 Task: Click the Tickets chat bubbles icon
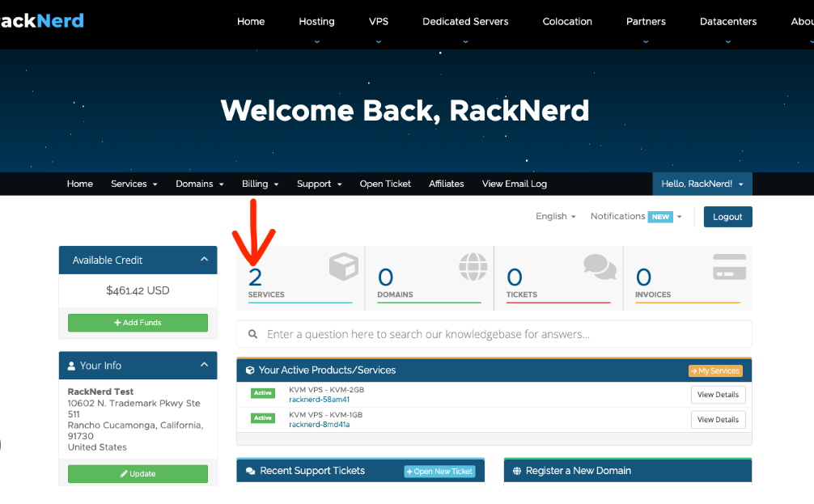coord(600,267)
